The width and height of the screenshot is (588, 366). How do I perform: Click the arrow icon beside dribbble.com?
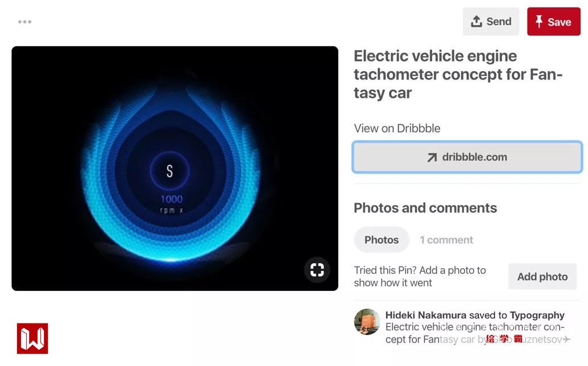click(x=432, y=157)
